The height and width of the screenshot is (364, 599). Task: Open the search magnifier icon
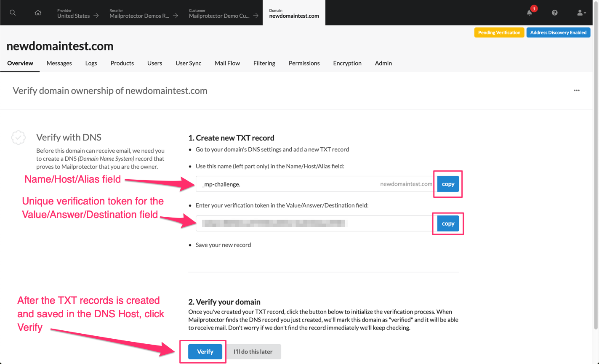13,13
